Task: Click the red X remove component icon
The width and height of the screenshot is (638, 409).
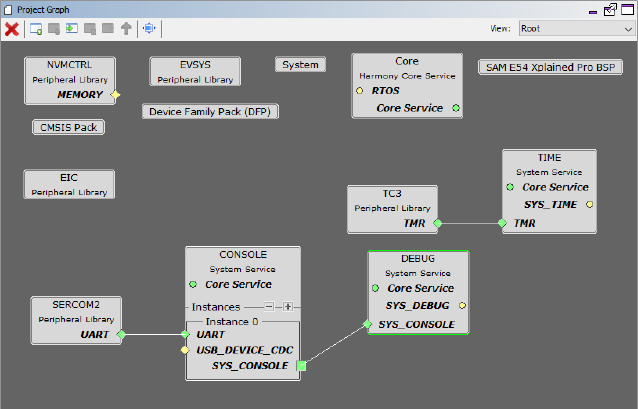Action: click(x=12, y=29)
